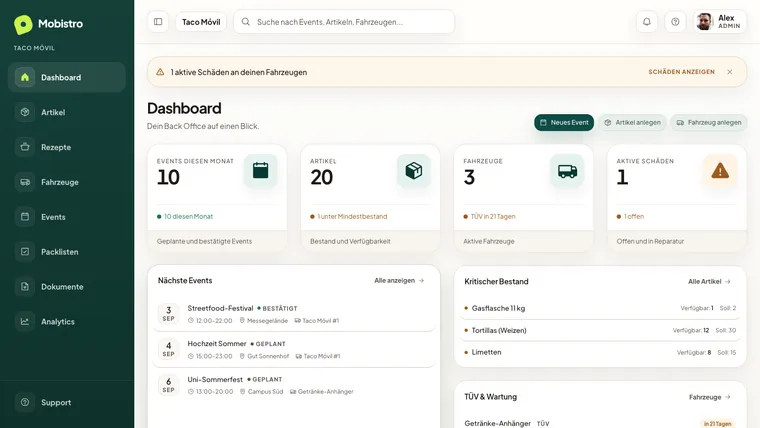Image resolution: width=760 pixels, height=428 pixels.
Task: Click '1 offen' status text
Action: pyautogui.click(x=633, y=217)
